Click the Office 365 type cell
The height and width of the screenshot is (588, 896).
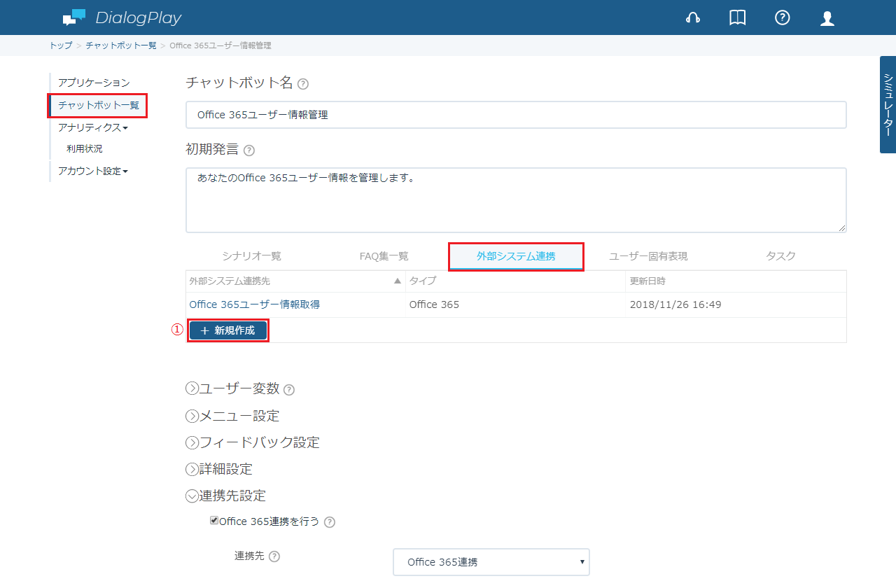(434, 304)
